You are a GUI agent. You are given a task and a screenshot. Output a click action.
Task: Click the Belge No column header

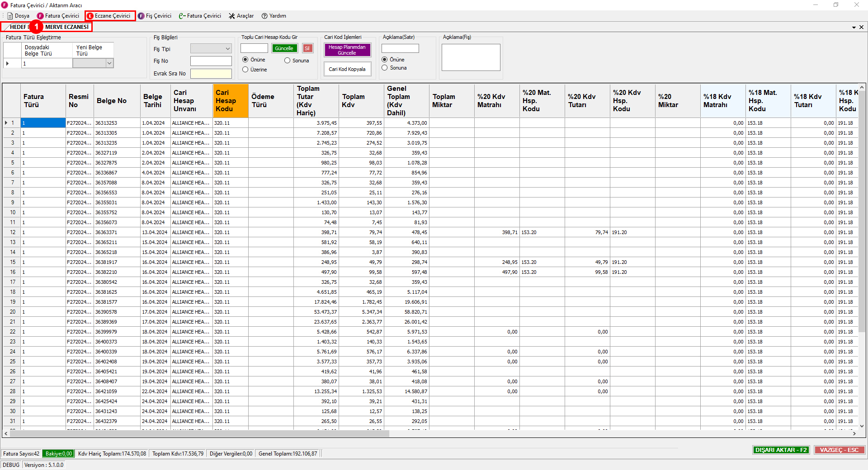[117, 101]
